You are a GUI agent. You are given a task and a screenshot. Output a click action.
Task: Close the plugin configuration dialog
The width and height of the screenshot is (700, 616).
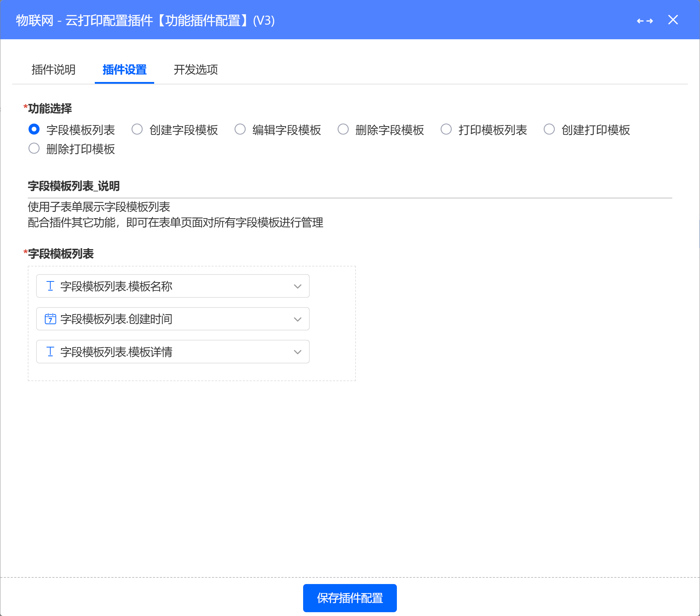point(673,20)
